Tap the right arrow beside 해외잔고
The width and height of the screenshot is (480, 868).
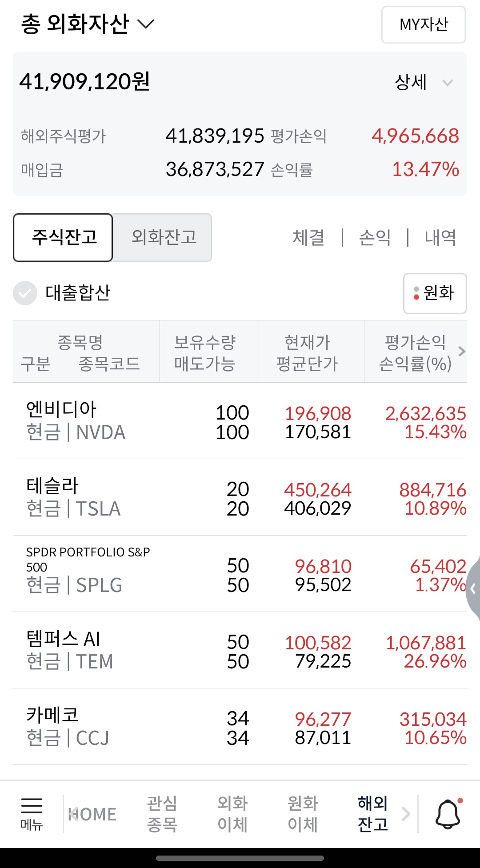click(406, 814)
